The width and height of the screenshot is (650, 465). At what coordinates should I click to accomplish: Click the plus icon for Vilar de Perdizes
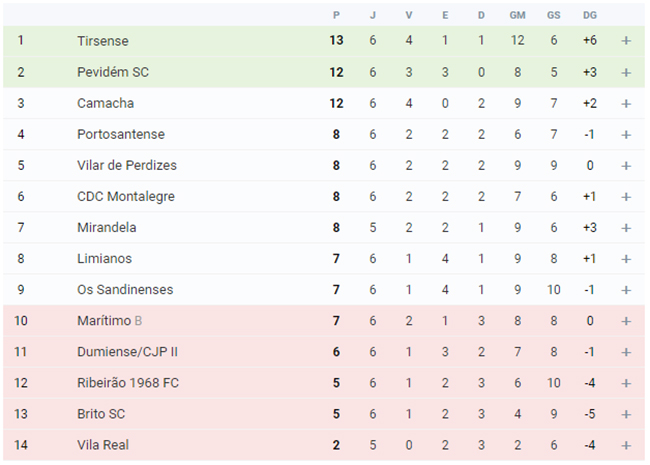pos(626,166)
